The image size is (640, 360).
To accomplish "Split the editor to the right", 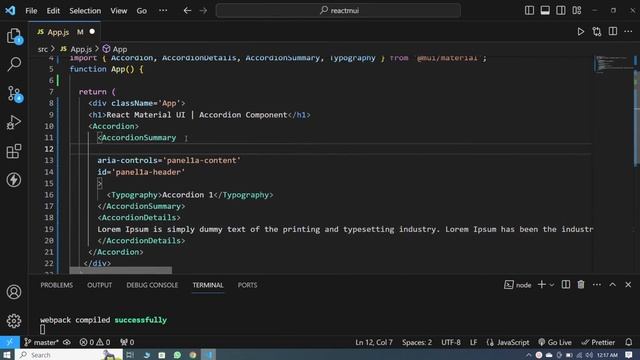I will (x=613, y=32).
